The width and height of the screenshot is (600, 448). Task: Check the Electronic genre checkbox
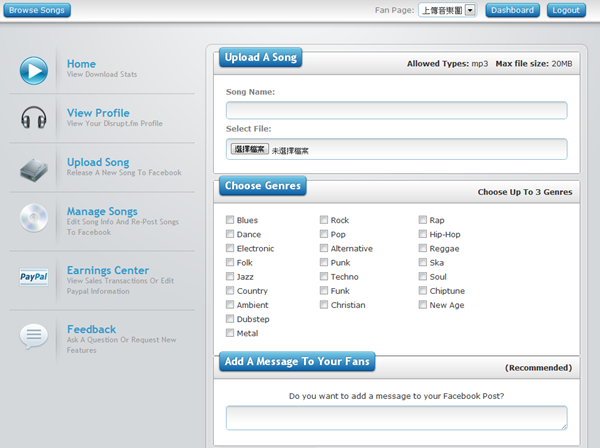coord(230,248)
